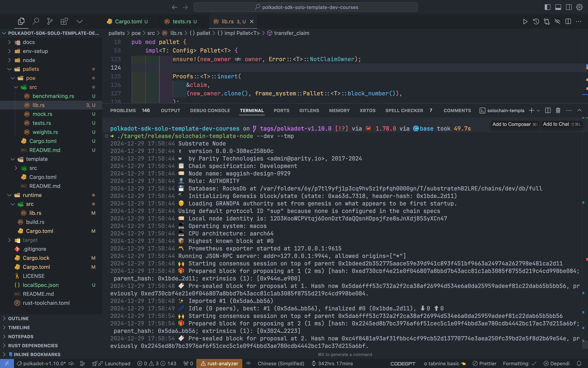Open the Source Control view icon

pos(50,21)
